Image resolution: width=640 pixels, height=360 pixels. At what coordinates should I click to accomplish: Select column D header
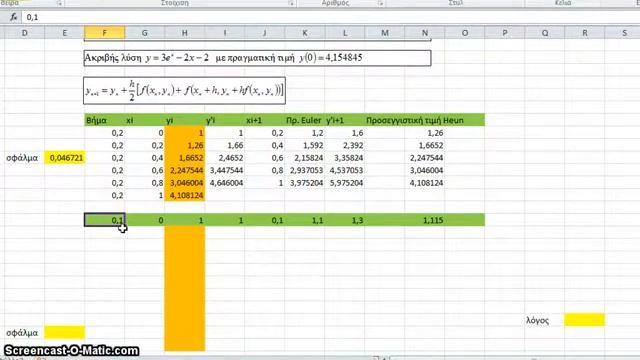click(24, 33)
